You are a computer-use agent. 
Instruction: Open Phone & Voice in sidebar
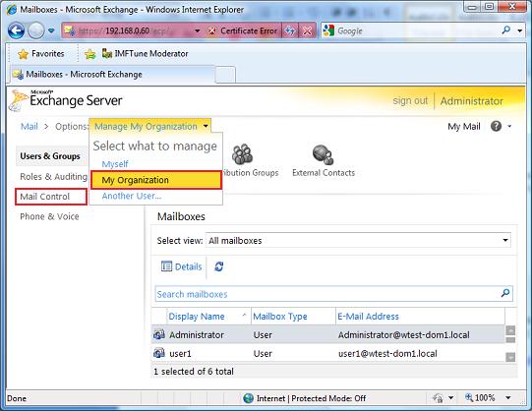coord(49,216)
